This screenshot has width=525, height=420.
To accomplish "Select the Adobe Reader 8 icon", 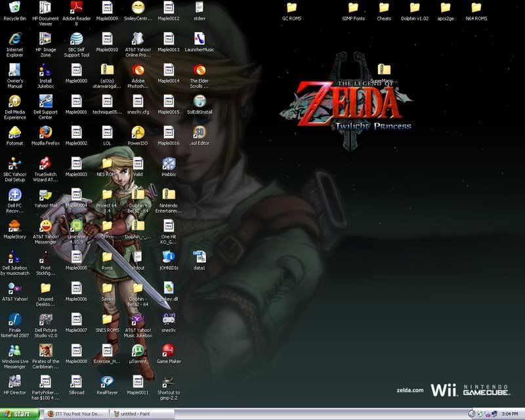I will 76,7.
